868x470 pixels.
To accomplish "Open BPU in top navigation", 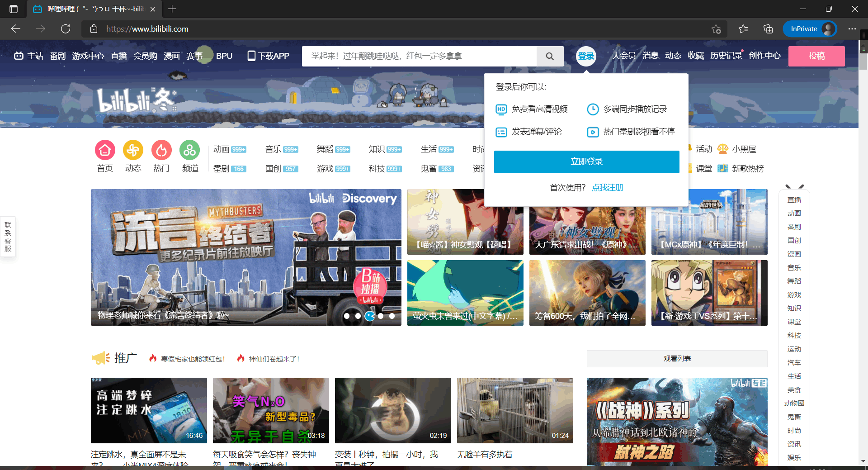I will 224,56.
